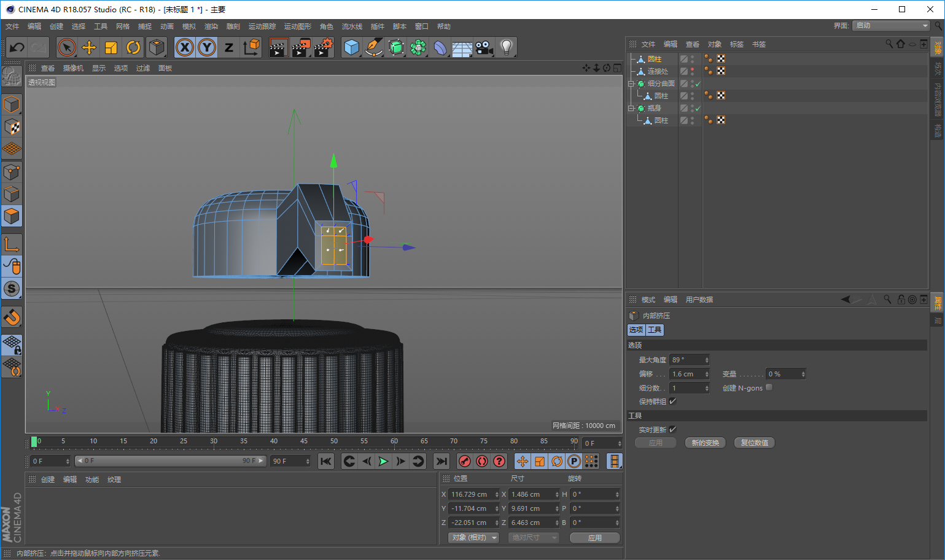Toggle the 保持群组 checkbox

tap(672, 401)
